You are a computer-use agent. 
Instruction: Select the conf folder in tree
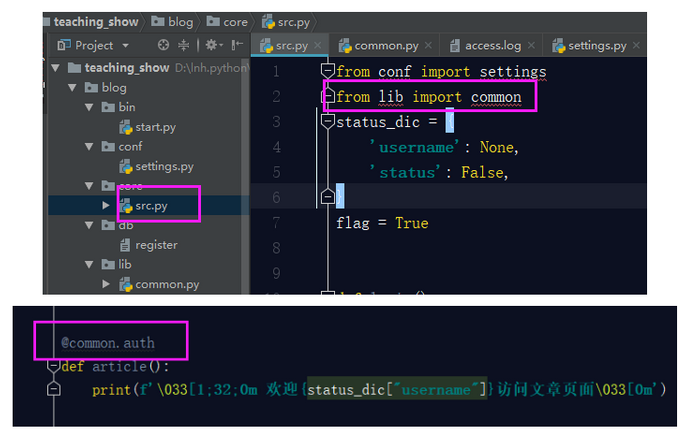(x=130, y=147)
